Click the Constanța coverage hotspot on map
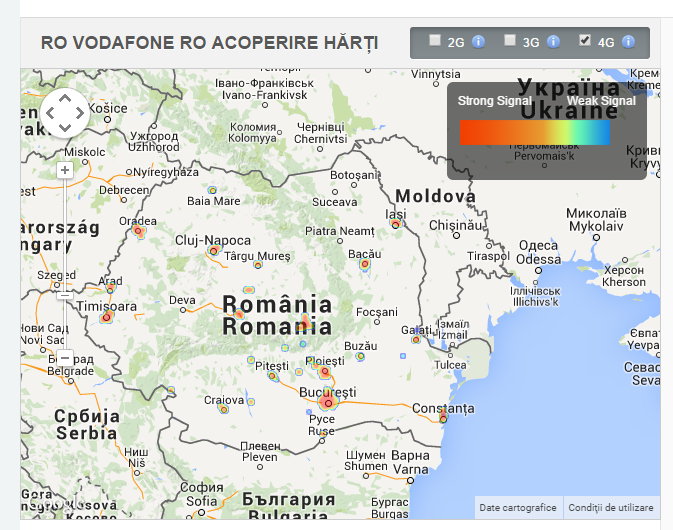Image resolution: width=673 pixels, height=530 pixels. coord(442,415)
